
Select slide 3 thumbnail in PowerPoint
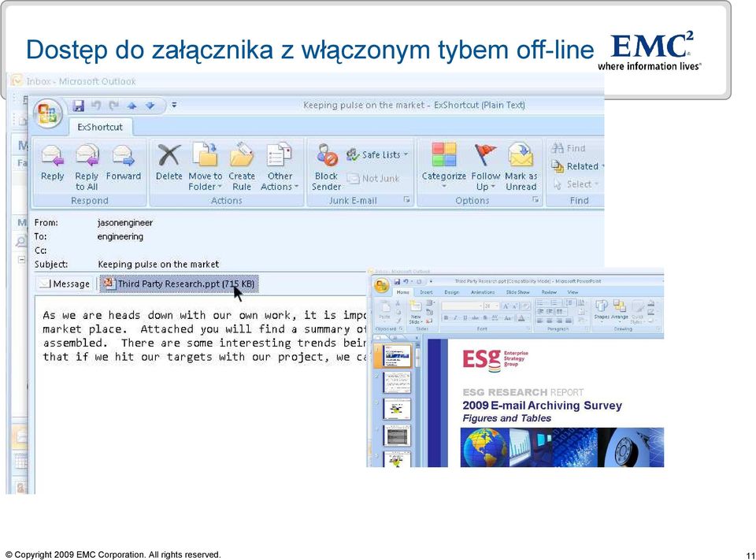point(397,409)
